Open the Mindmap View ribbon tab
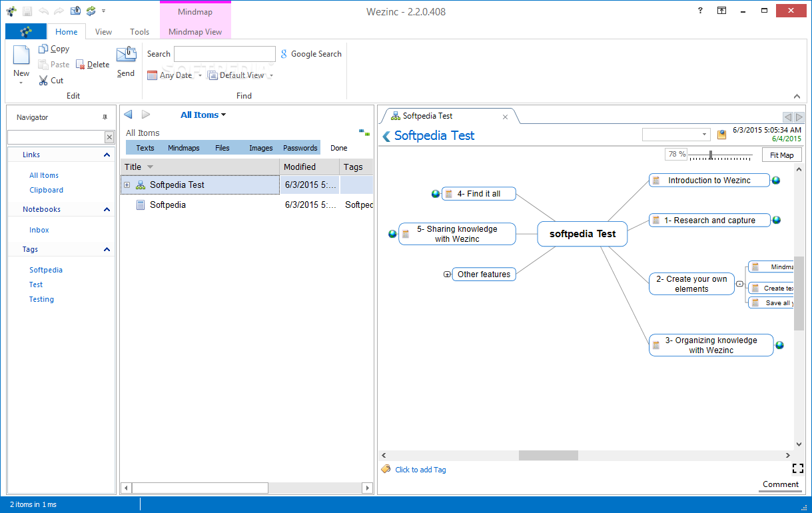 pyautogui.click(x=195, y=31)
